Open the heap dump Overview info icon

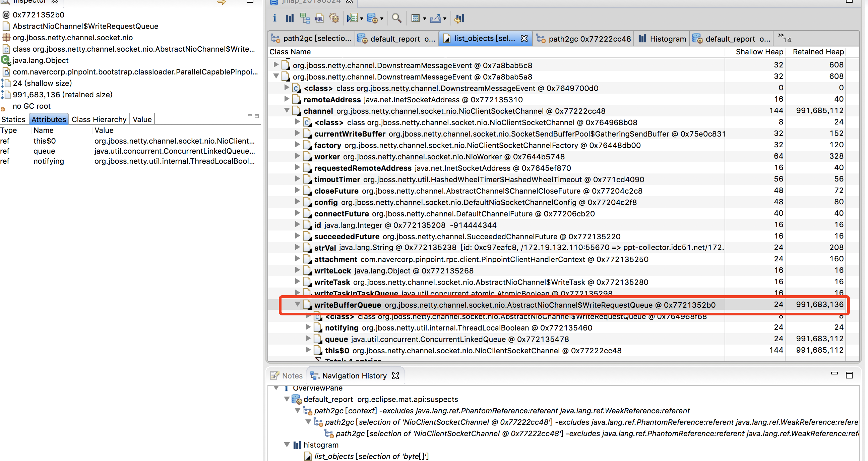click(x=274, y=18)
